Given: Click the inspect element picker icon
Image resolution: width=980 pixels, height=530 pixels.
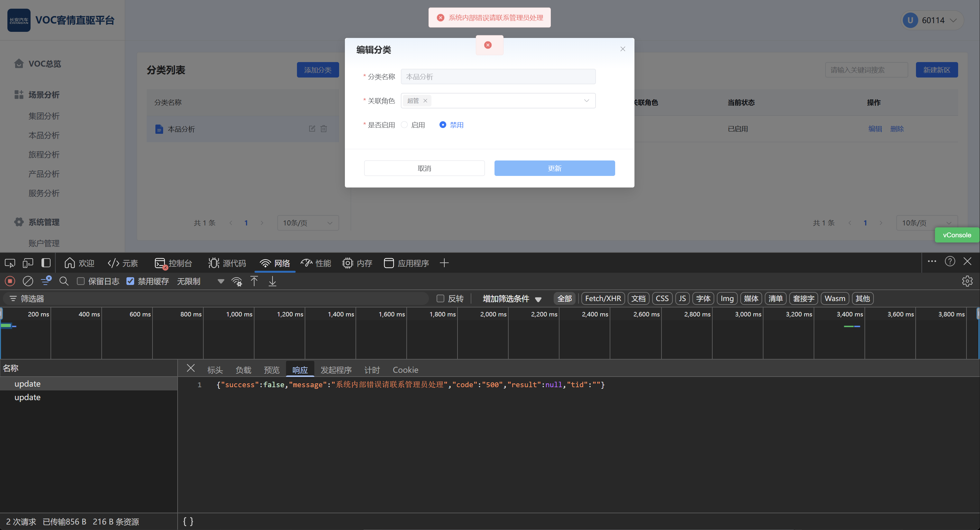Looking at the screenshot, I should coord(10,263).
